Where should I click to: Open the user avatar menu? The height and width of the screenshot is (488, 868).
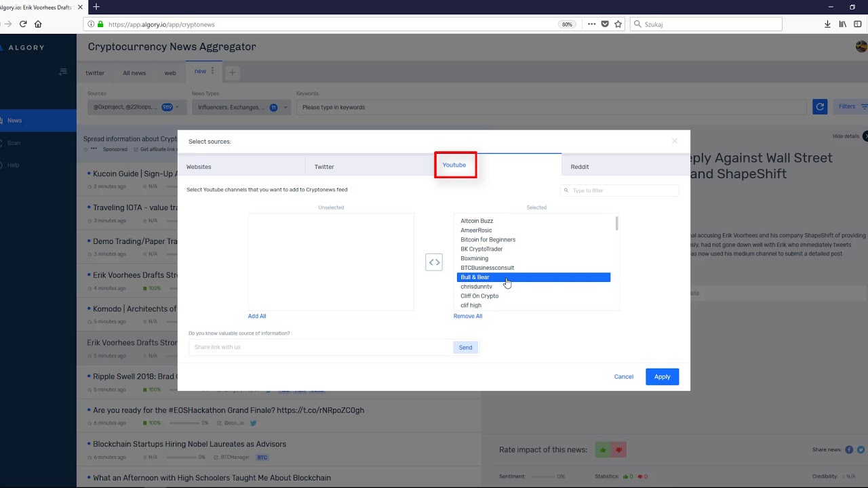861,47
